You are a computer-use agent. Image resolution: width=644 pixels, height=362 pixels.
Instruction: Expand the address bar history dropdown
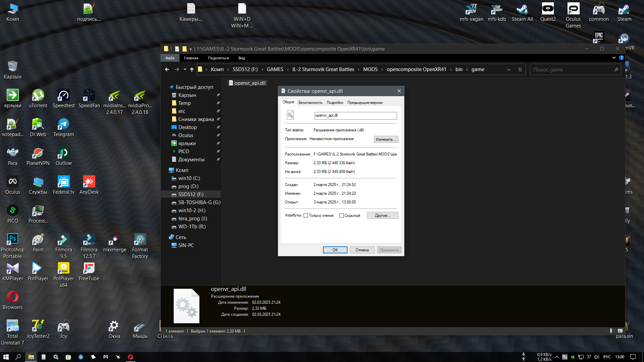tap(509, 69)
